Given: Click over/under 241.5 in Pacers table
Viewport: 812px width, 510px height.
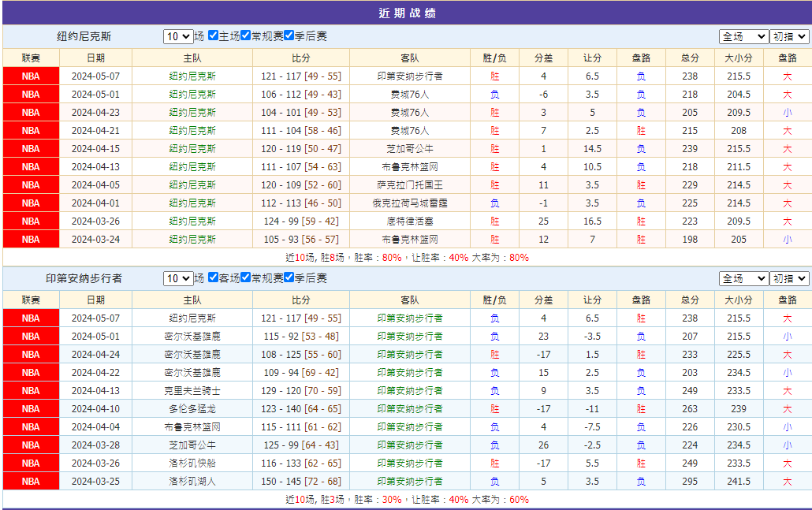Looking at the screenshot, I should tap(739, 481).
